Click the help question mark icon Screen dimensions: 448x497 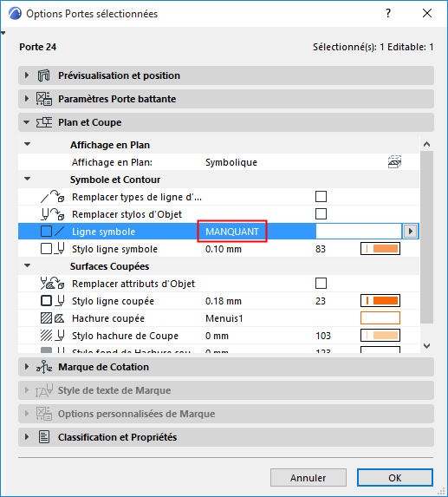388,13
